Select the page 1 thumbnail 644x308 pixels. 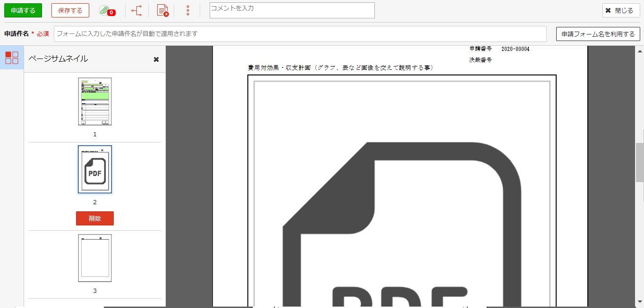(95, 101)
